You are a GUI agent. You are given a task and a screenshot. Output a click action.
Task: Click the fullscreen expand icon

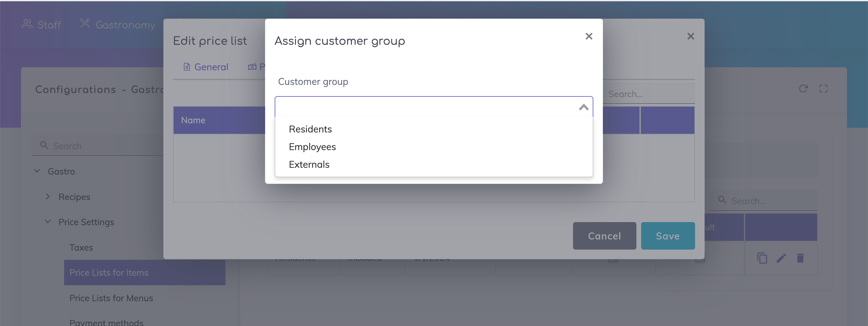tap(823, 89)
